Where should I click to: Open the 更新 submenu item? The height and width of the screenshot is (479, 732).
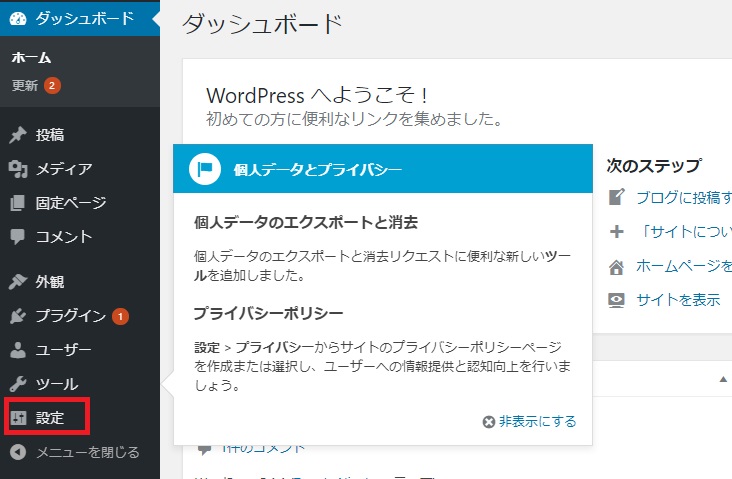25,85
